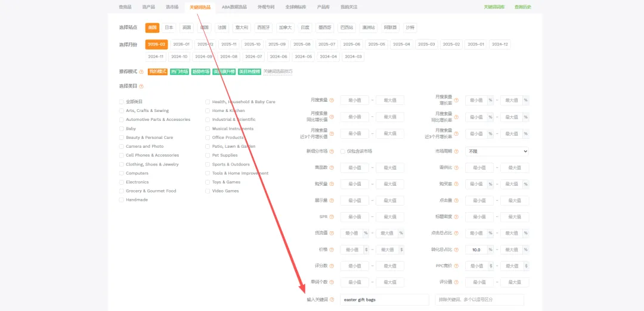The height and width of the screenshot is (311, 644).
Task: Switch to the ABA数据选品 tab
Action: (x=233, y=7)
